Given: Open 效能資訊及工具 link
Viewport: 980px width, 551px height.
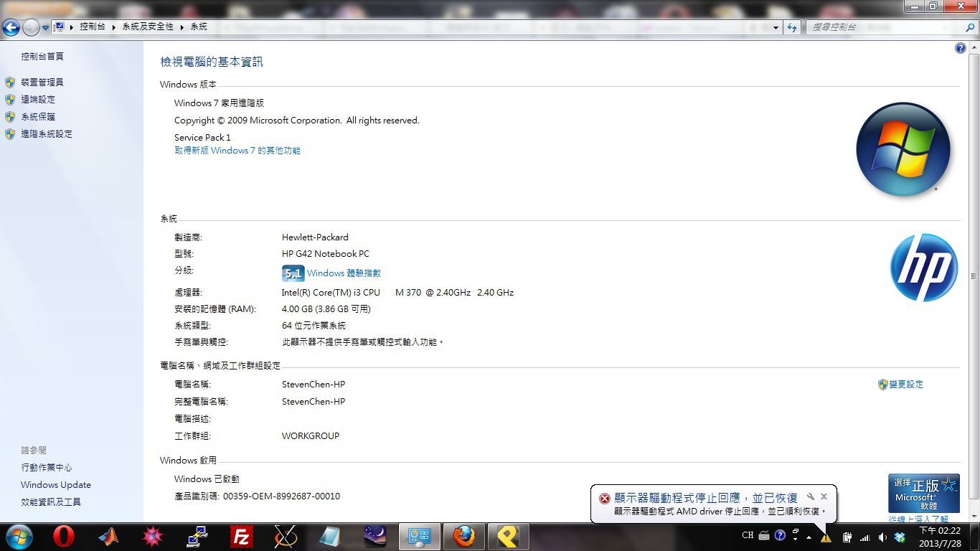Looking at the screenshot, I should [51, 502].
